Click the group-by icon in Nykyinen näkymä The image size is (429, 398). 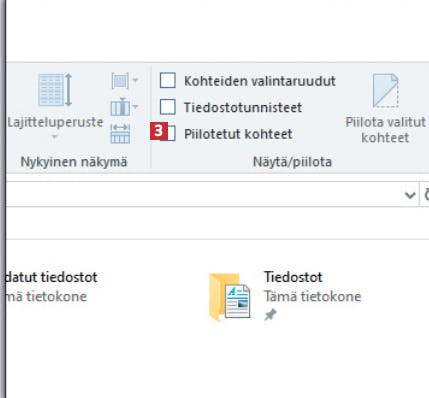tap(120, 81)
